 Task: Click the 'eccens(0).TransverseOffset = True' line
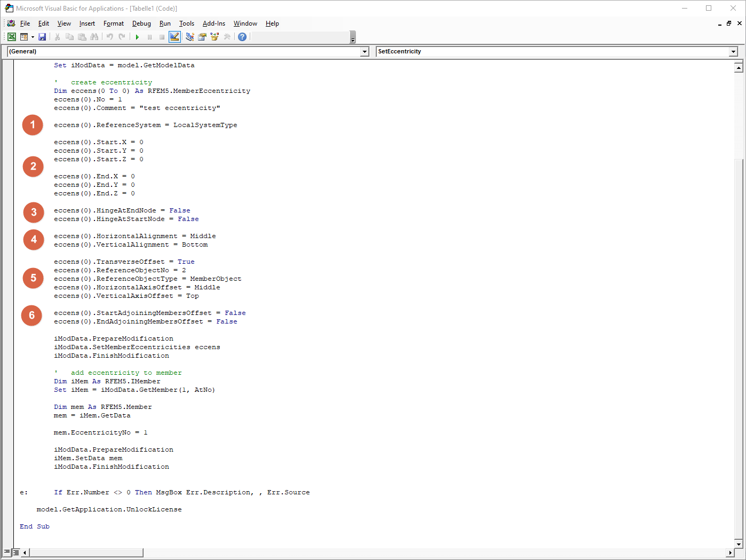[x=124, y=262]
